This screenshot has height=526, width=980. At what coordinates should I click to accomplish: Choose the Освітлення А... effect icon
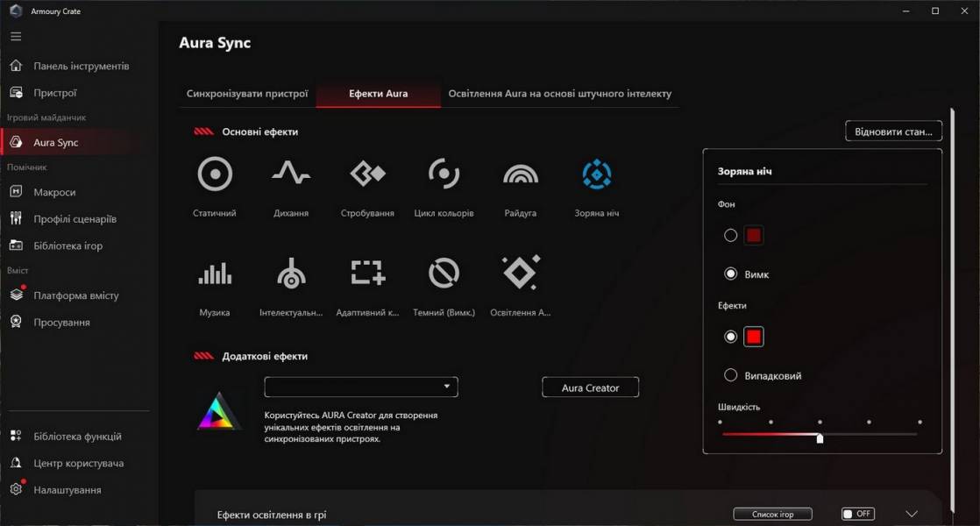pyautogui.click(x=521, y=273)
